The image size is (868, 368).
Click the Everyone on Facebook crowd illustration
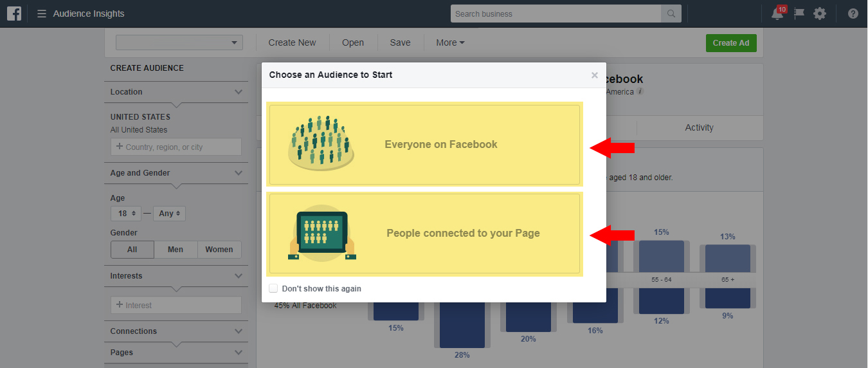coord(321,143)
